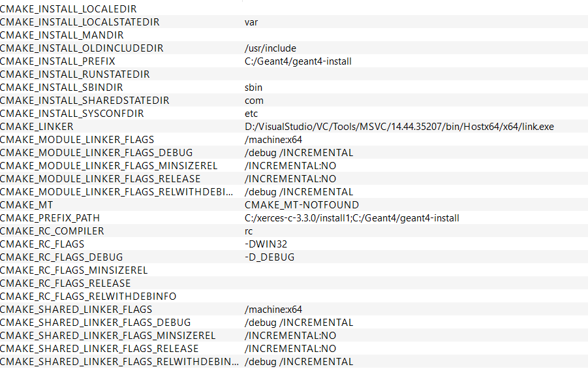Click the CMAKE_MODULE_LINKER_FLAGS /machine:x64 value

pos(273,140)
